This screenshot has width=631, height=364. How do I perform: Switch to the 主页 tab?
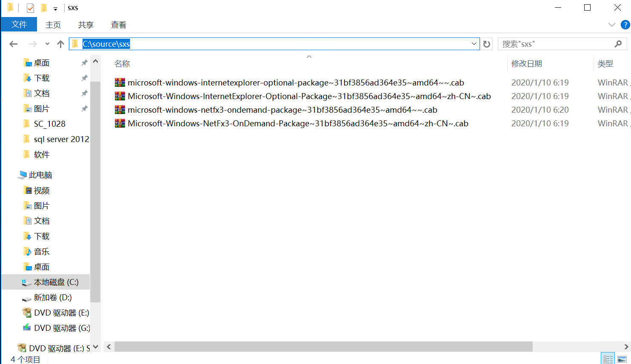tap(53, 25)
